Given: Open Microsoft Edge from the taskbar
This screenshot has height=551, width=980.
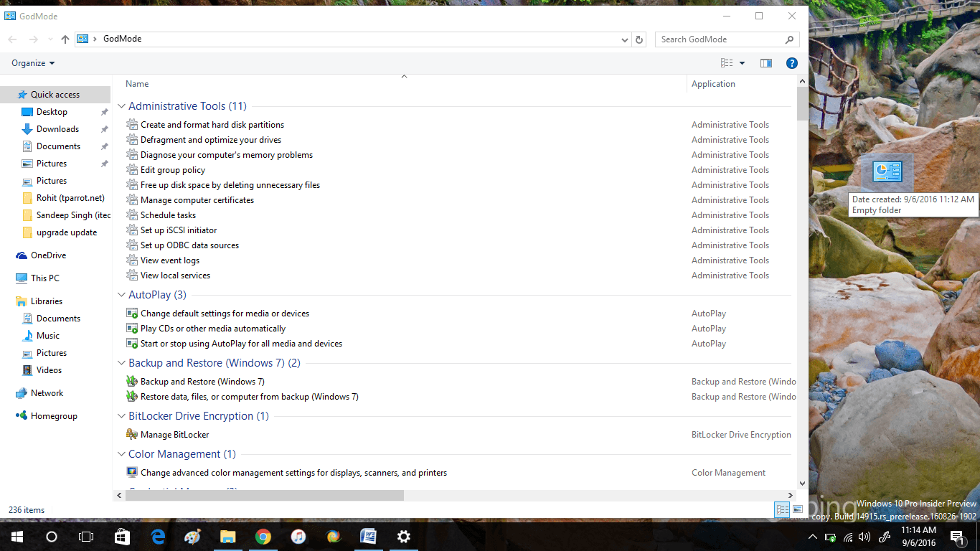Looking at the screenshot, I should tap(158, 537).
